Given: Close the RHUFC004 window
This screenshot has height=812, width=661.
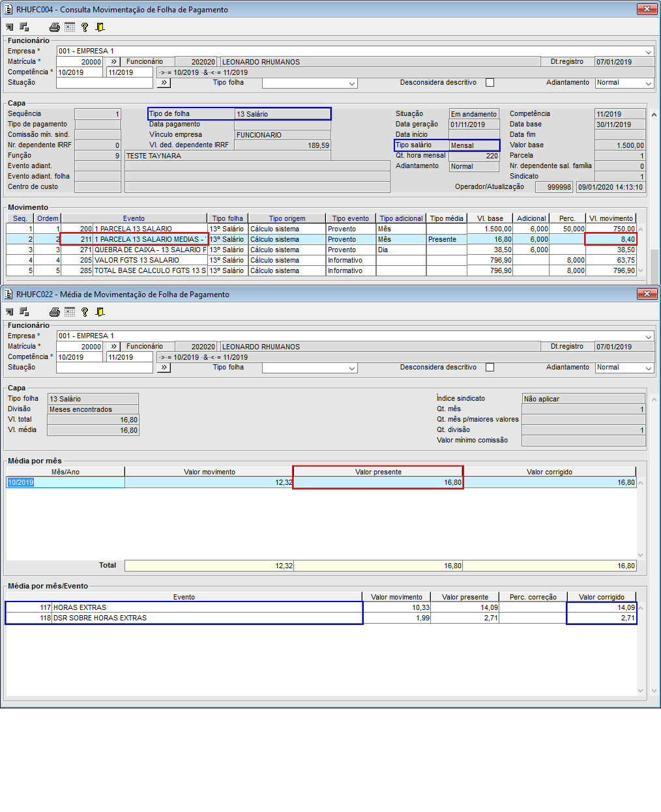Looking at the screenshot, I should (647, 9).
